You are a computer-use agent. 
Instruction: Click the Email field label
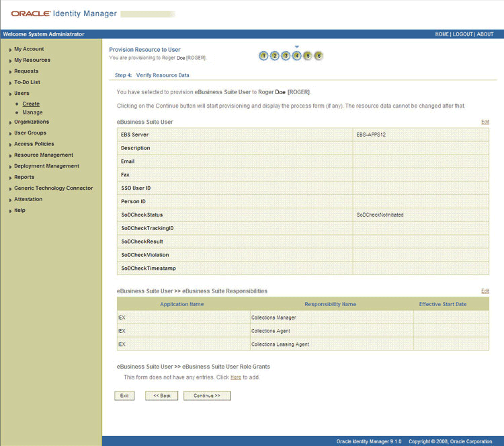[128, 161]
